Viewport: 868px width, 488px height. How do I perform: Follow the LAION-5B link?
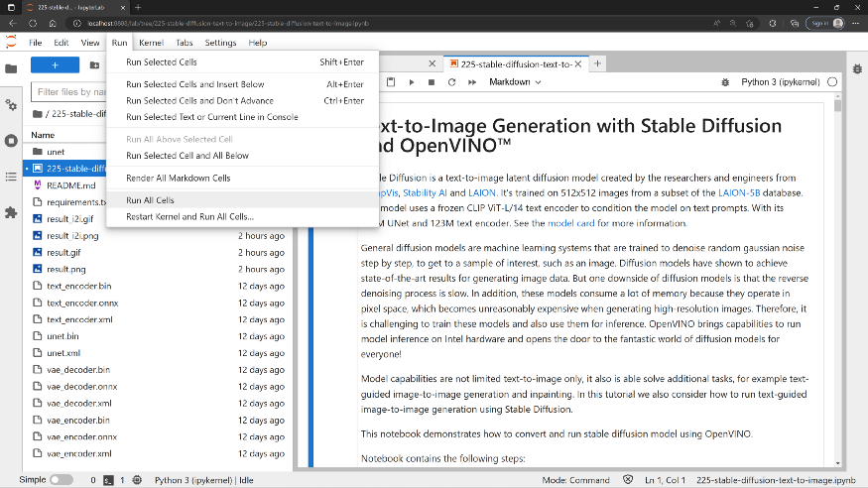tap(740, 191)
